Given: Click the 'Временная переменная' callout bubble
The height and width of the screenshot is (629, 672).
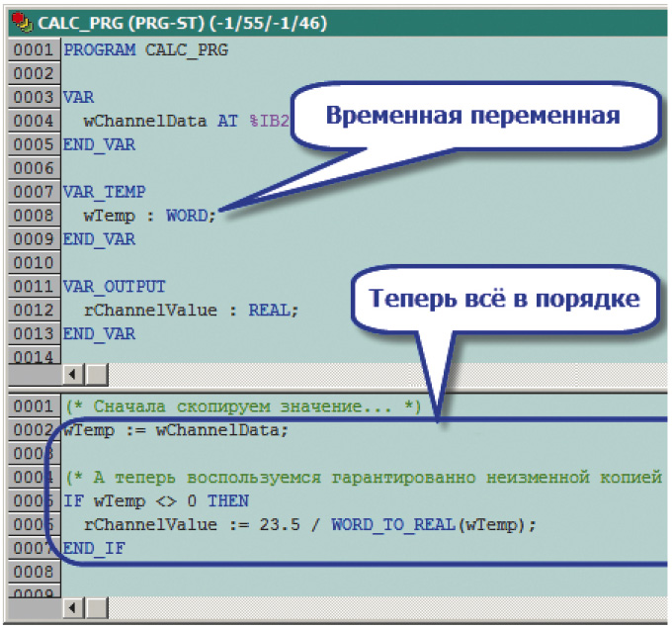Looking at the screenshot, I should (472, 117).
